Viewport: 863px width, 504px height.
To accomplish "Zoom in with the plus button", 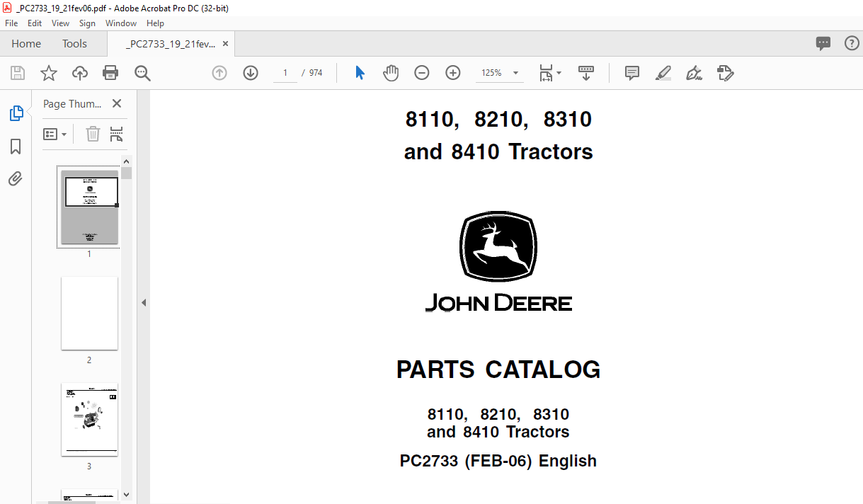I will (453, 73).
